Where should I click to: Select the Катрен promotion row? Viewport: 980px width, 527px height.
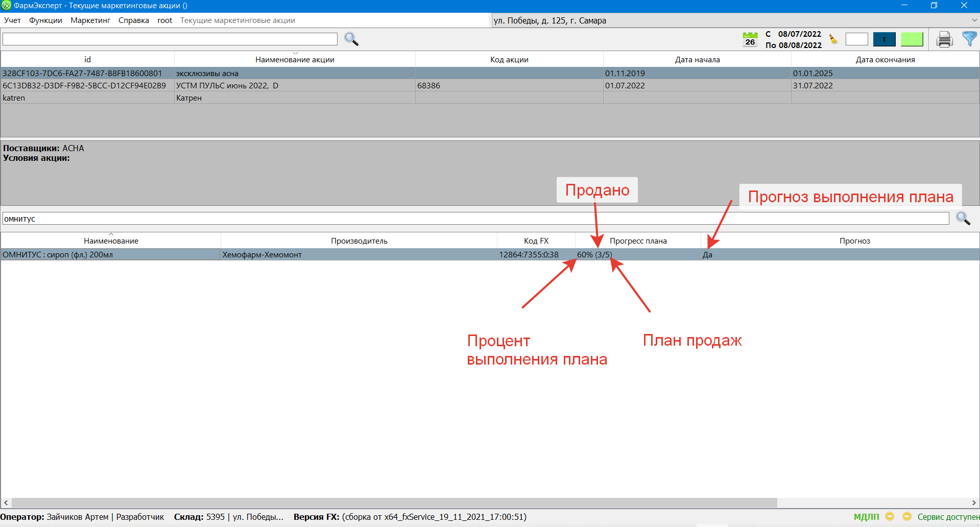click(x=189, y=98)
